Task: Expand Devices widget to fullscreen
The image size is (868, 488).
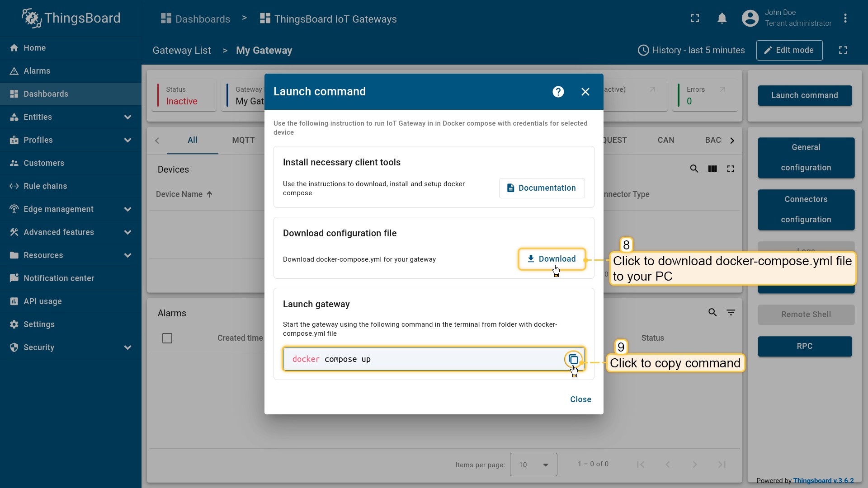Action: (x=731, y=169)
